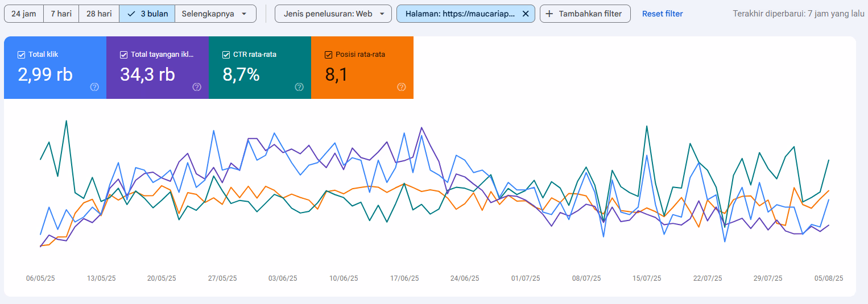Click the 8,7% CTR value
Image resolution: width=868 pixels, height=304 pixels.
[241, 74]
